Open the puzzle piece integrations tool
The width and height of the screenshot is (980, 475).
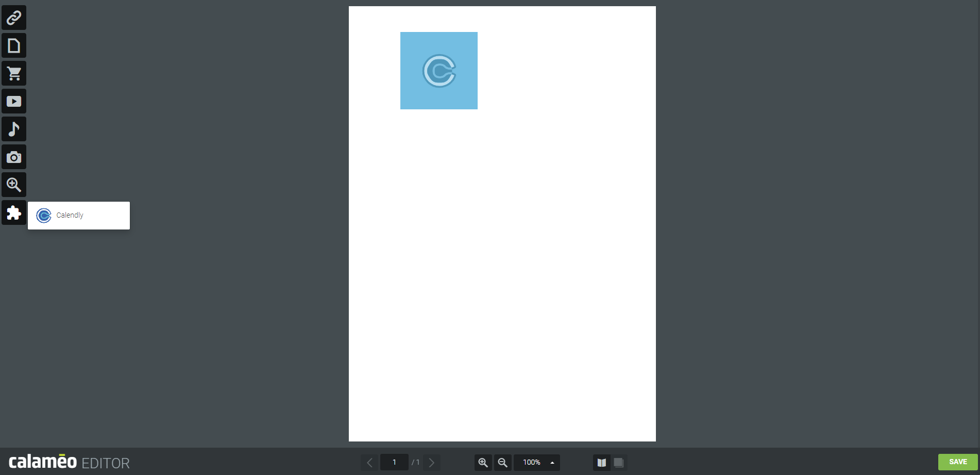click(x=14, y=213)
